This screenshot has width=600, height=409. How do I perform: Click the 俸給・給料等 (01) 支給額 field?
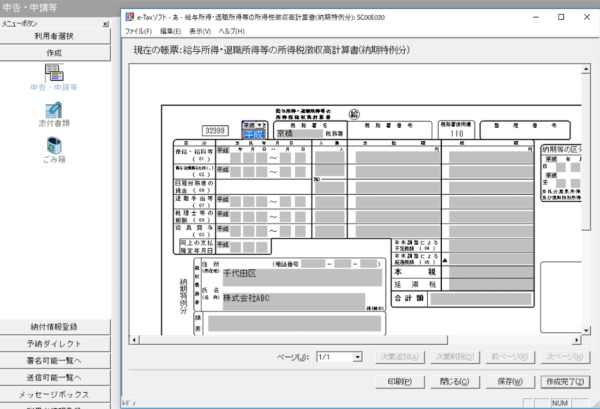click(x=398, y=157)
